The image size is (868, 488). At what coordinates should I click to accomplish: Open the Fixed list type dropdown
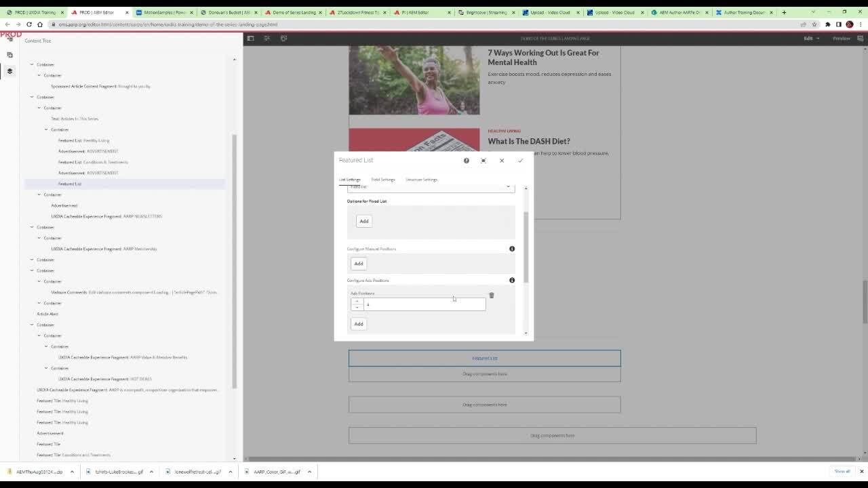(x=431, y=188)
